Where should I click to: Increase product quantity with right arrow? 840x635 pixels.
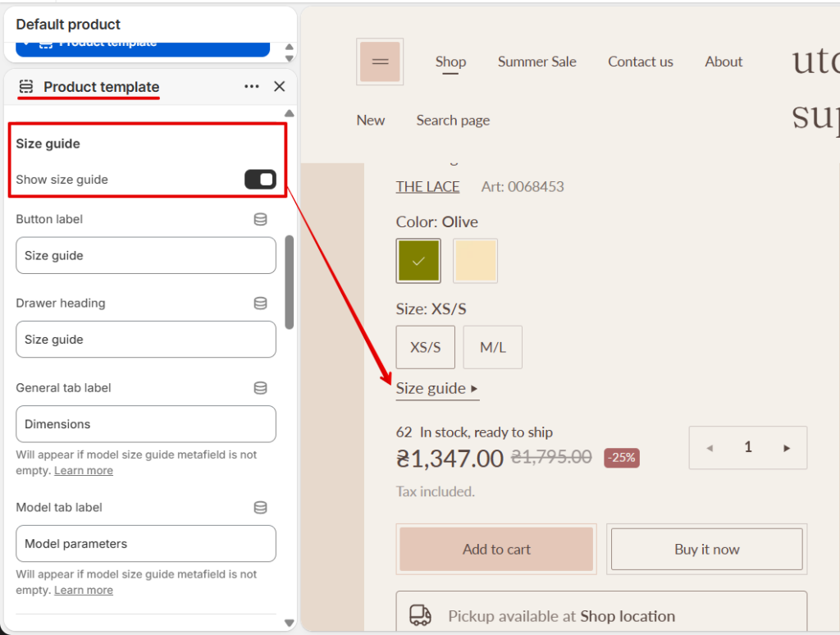pyautogui.click(x=787, y=448)
